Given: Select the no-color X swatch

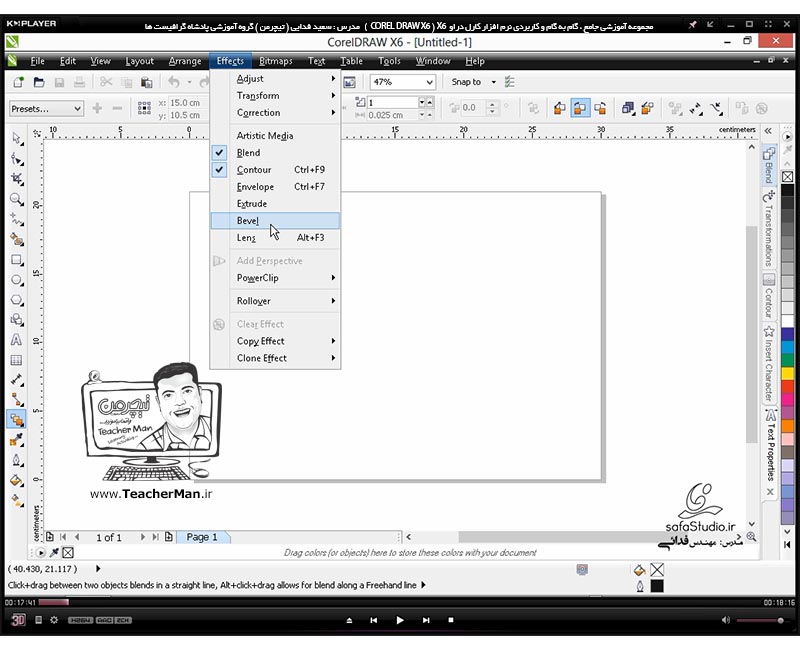Looking at the screenshot, I should point(788,177).
